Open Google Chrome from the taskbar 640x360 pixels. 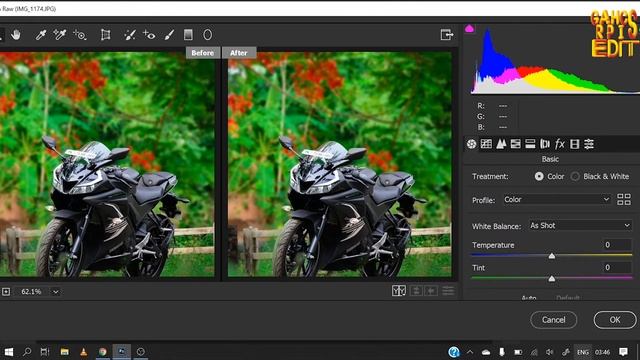tap(102, 351)
